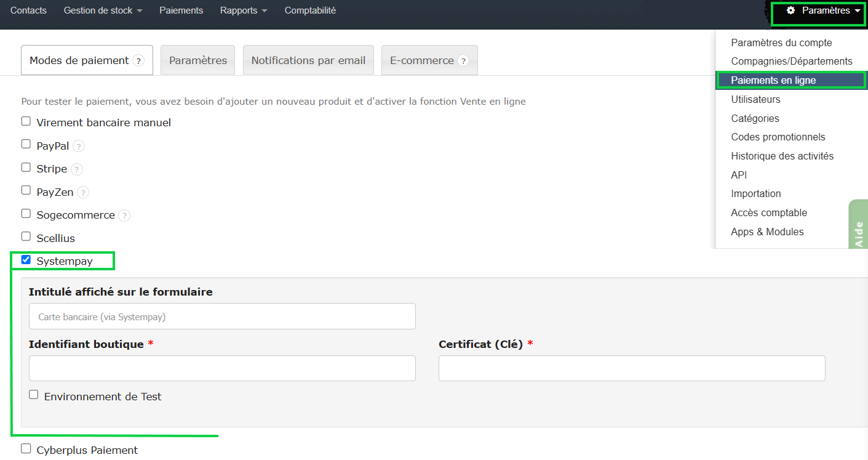Uncheck the Systempay payment method
Viewport: 868px width, 460px height.
click(x=26, y=259)
